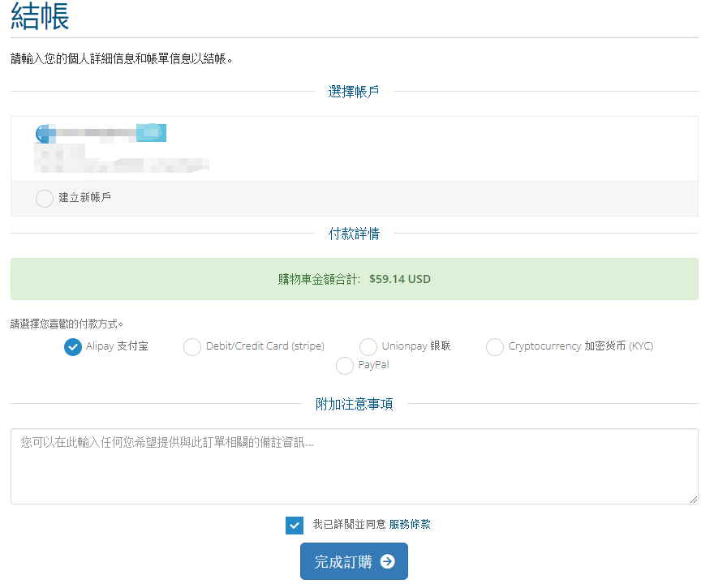This screenshot has height=588, width=714.
Task: Click the $59.14 USD amount text
Action: 399,279
